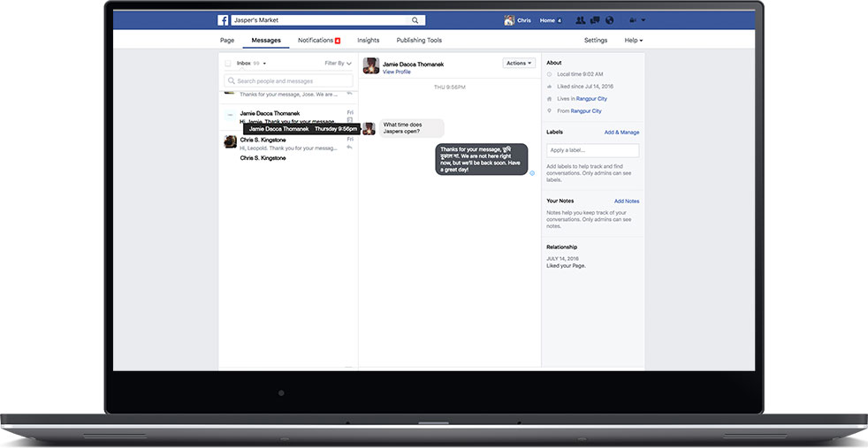
Task: Tick the select-all checkbox beside Inbox
Action: click(228, 64)
